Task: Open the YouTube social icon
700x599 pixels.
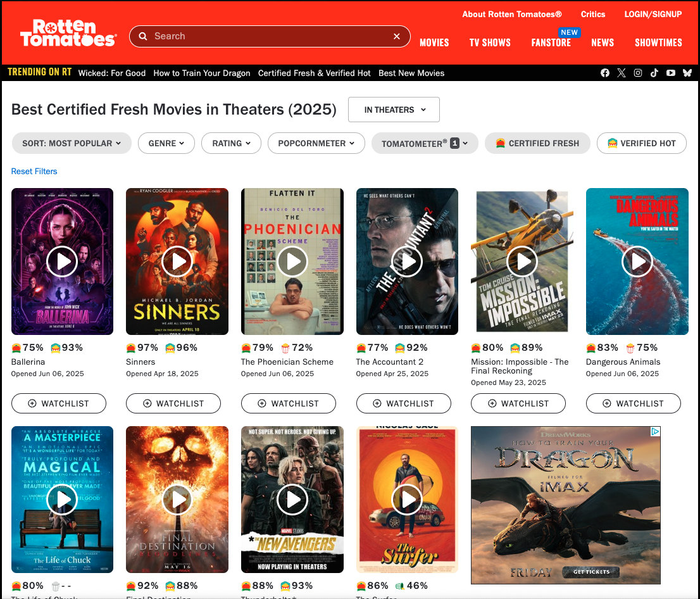Action: (670, 73)
